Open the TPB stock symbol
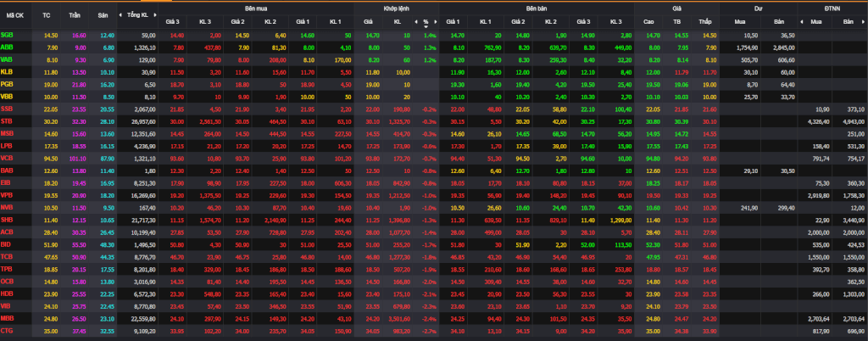The width and height of the screenshot is (868, 341). (x=7, y=270)
